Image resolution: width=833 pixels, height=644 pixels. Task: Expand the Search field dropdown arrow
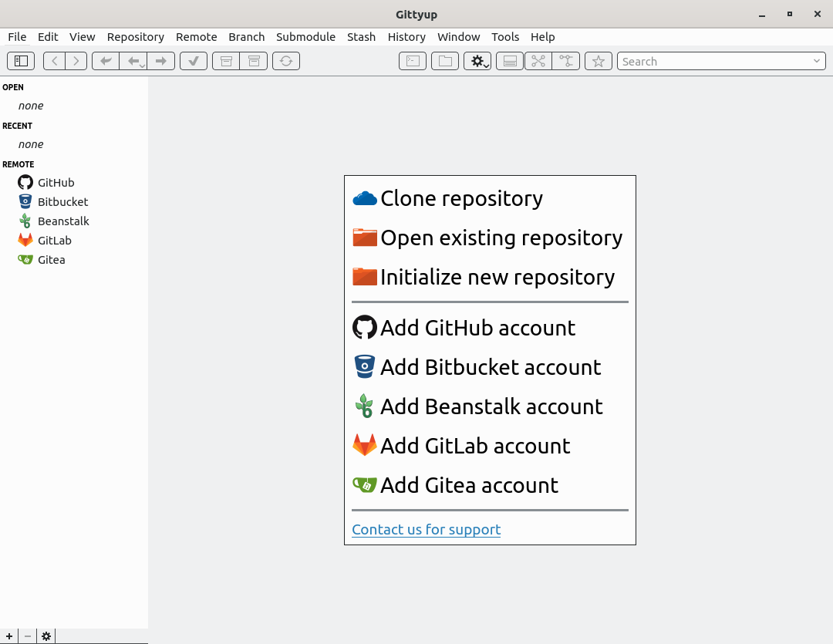click(x=817, y=61)
